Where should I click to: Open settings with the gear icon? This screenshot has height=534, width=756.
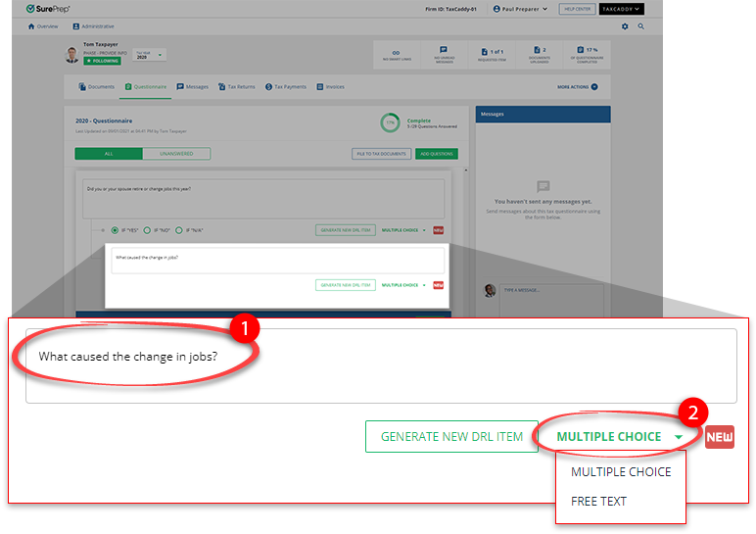point(625,26)
